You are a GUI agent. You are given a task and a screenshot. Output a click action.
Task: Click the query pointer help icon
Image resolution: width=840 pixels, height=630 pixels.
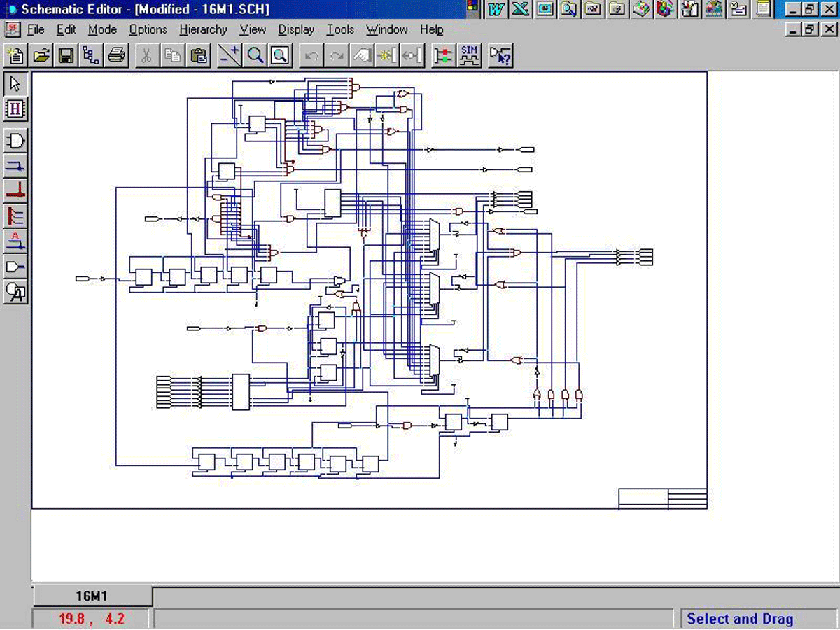[500, 55]
